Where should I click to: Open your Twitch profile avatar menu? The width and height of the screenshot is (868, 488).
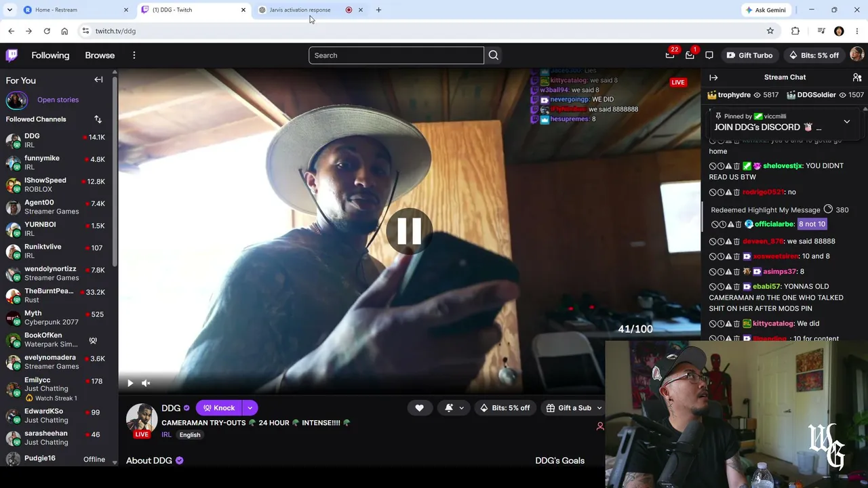point(856,55)
